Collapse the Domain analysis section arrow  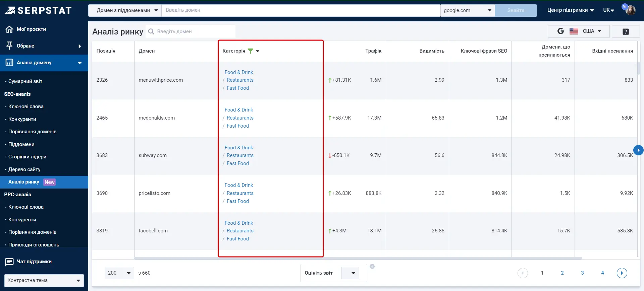click(79, 63)
